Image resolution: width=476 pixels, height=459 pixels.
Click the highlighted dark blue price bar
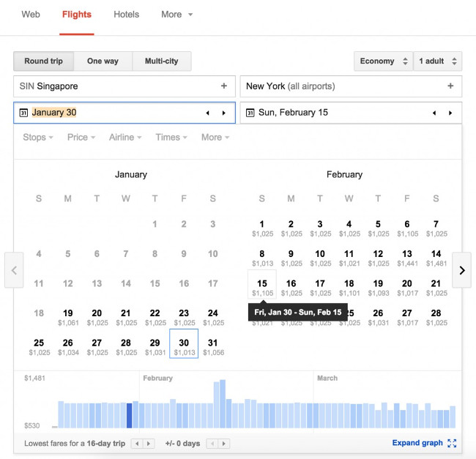pos(130,415)
